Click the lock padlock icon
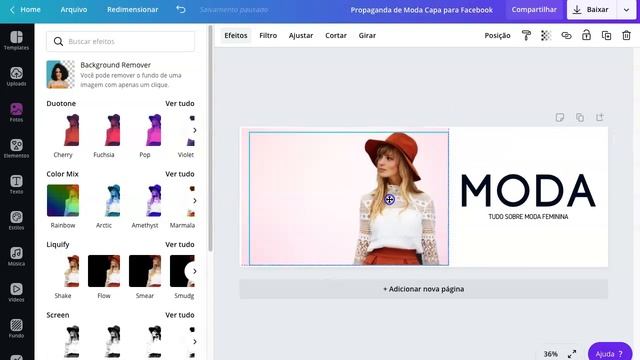The image size is (640, 360). (586, 35)
